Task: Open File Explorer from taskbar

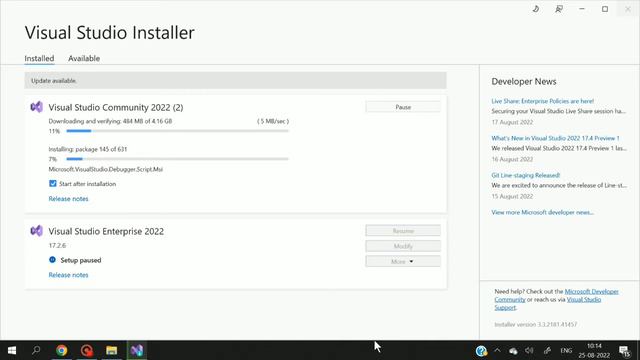Action: click(x=111, y=350)
